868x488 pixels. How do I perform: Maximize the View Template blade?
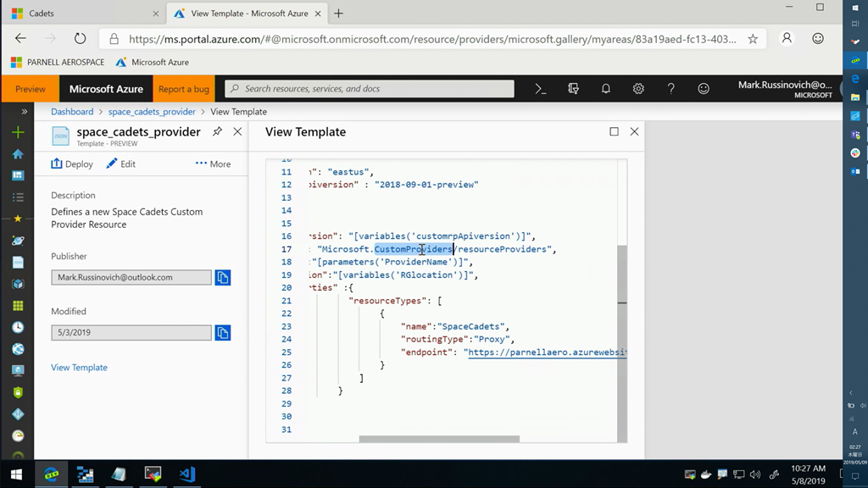[x=614, y=132]
